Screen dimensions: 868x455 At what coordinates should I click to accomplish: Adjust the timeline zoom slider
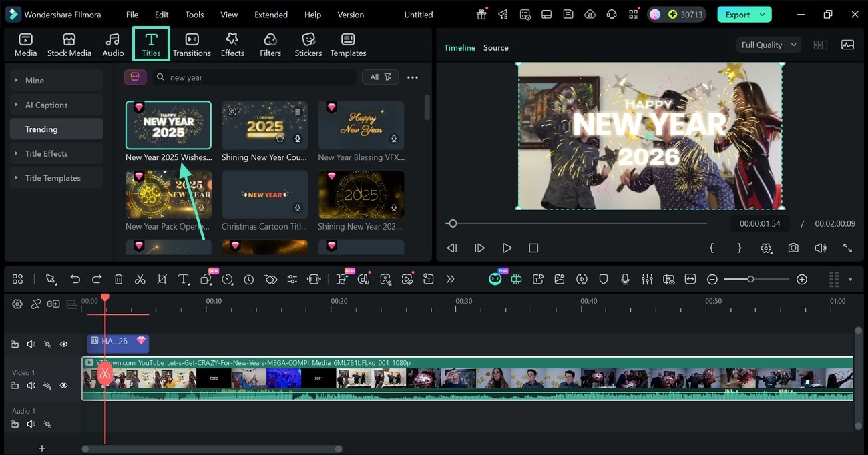pos(751,279)
